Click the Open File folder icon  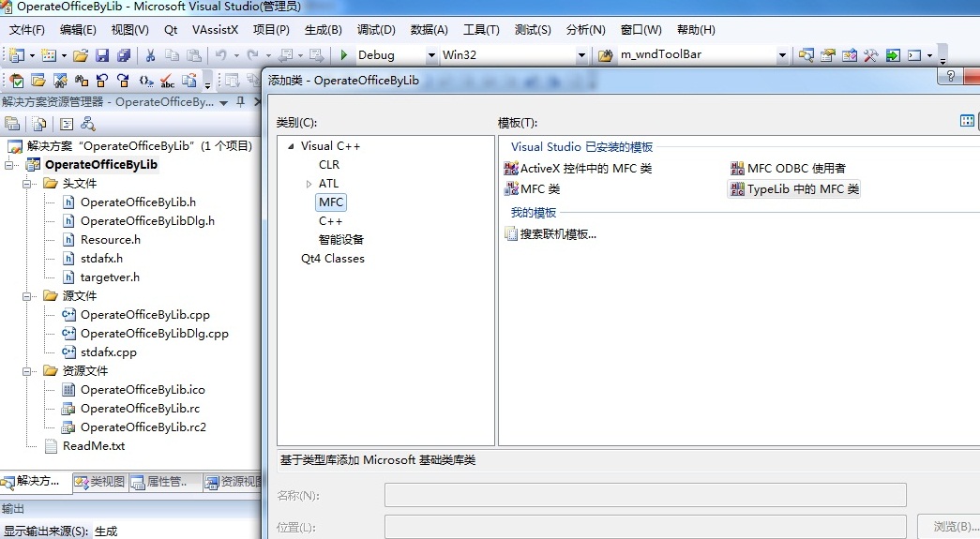tap(81, 55)
